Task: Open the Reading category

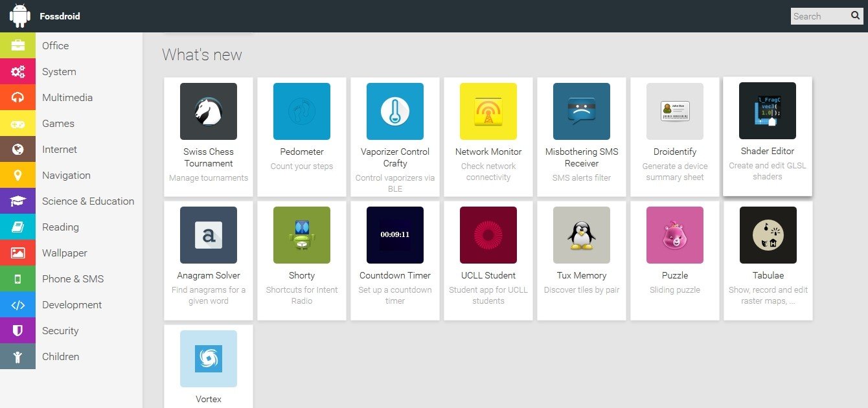Action: pos(71,227)
